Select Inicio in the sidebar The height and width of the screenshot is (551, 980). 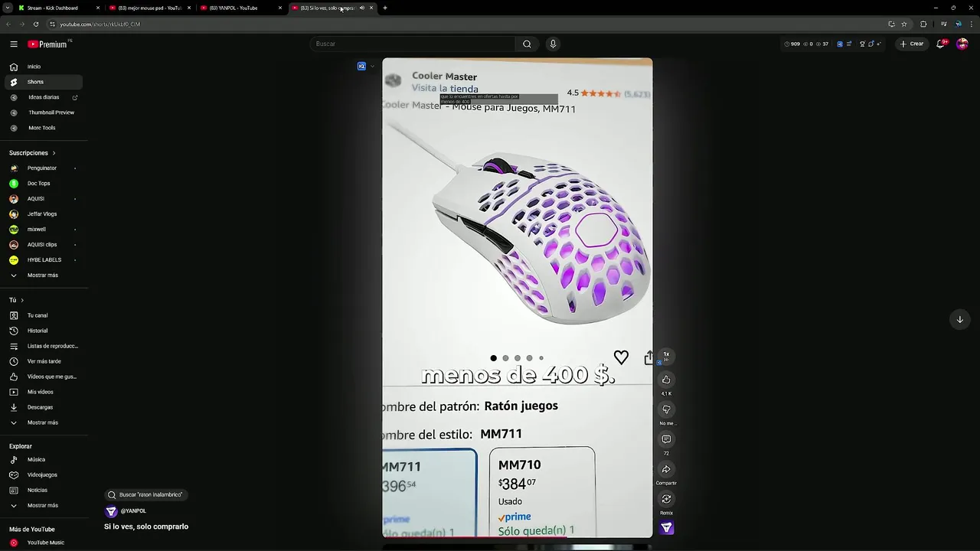pyautogui.click(x=44, y=67)
